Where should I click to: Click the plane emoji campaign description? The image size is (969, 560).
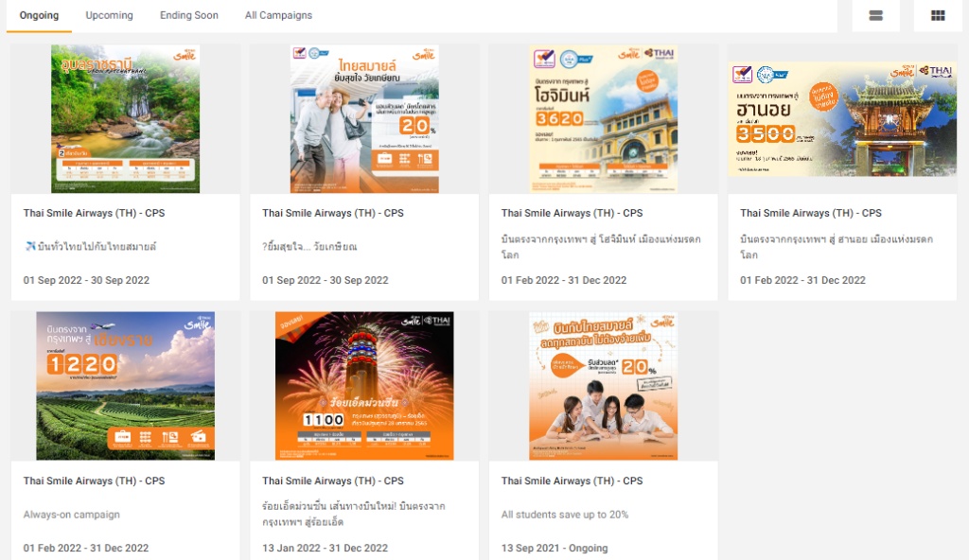tap(90, 247)
